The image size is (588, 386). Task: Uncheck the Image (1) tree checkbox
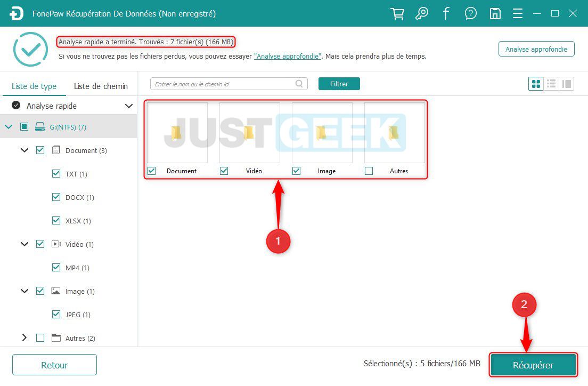40,291
